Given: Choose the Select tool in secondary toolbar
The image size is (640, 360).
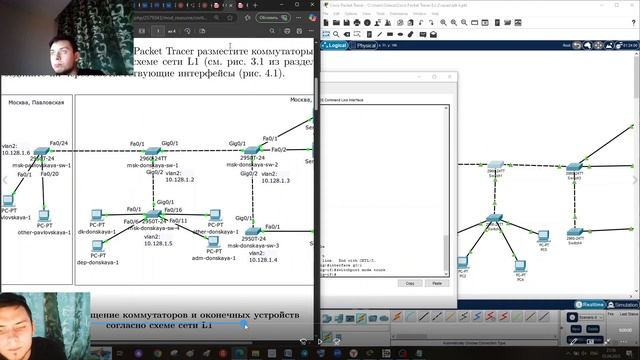Looking at the screenshot, I should click(x=326, y=34).
